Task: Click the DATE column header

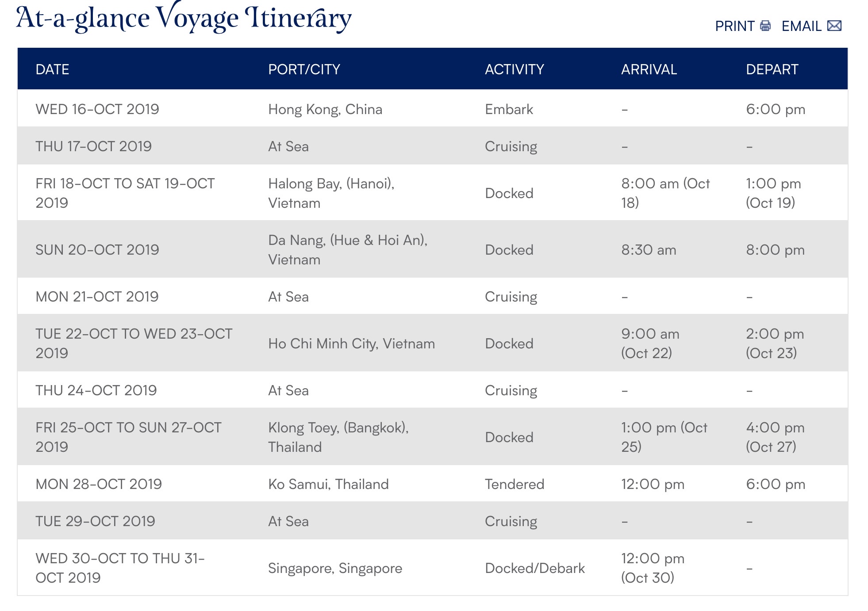Action: pyautogui.click(x=52, y=69)
